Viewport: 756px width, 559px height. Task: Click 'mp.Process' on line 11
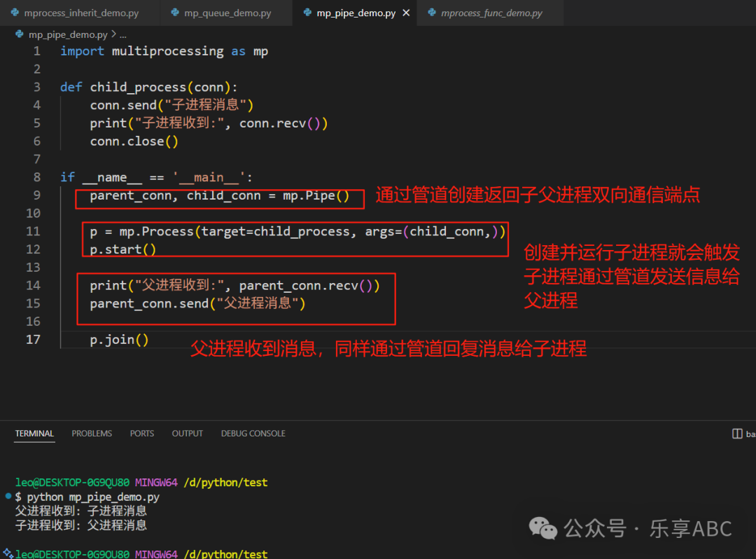click(156, 231)
